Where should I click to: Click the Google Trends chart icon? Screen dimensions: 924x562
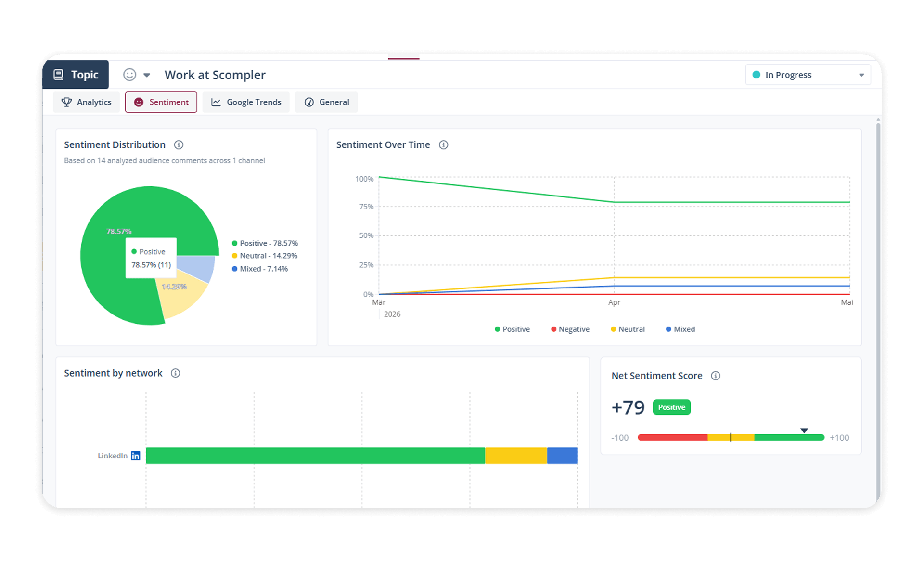click(x=216, y=102)
